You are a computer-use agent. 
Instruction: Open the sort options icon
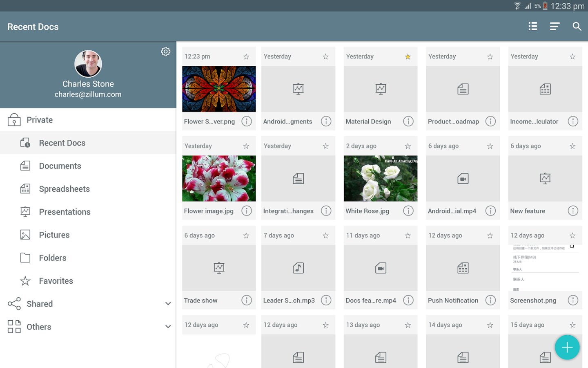tap(555, 27)
